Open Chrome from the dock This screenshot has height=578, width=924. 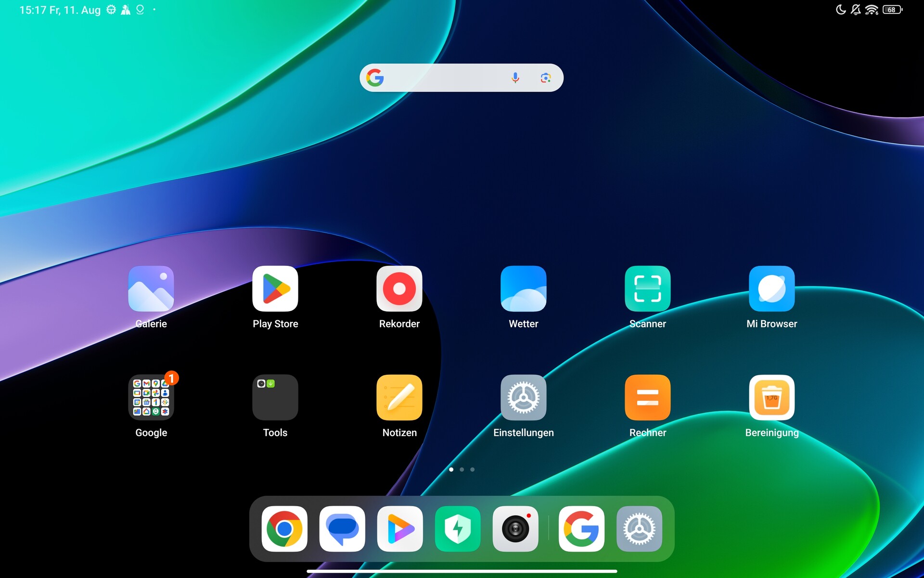tap(284, 528)
